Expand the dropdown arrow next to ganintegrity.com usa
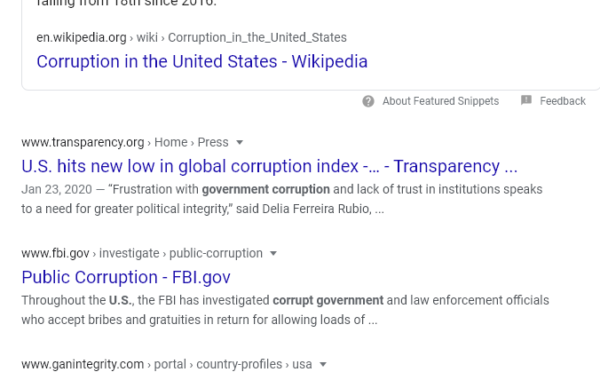This screenshot has width=600, height=380. [x=323, y=365]
